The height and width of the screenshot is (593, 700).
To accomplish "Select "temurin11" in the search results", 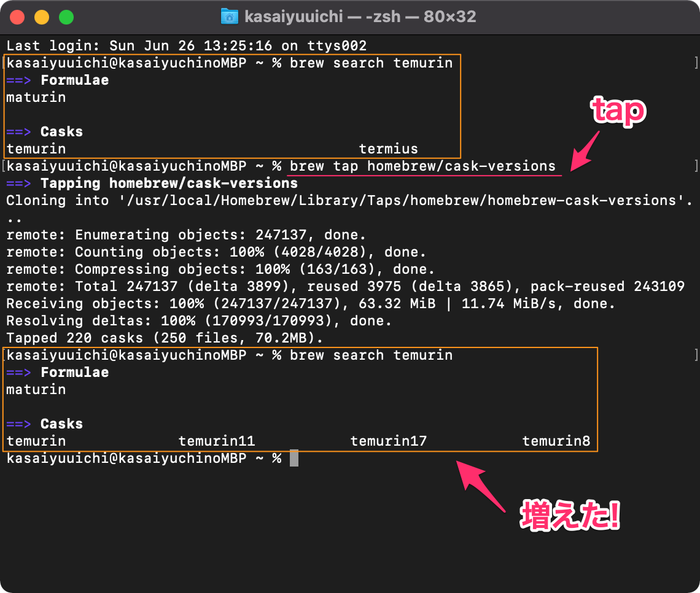I will [216, 441].
